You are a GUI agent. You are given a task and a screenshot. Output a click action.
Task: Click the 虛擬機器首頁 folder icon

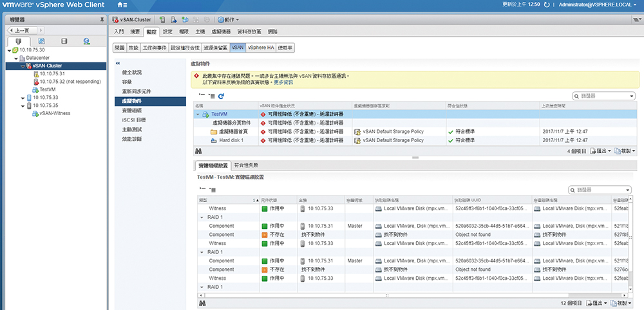click(x=214, y=132)
